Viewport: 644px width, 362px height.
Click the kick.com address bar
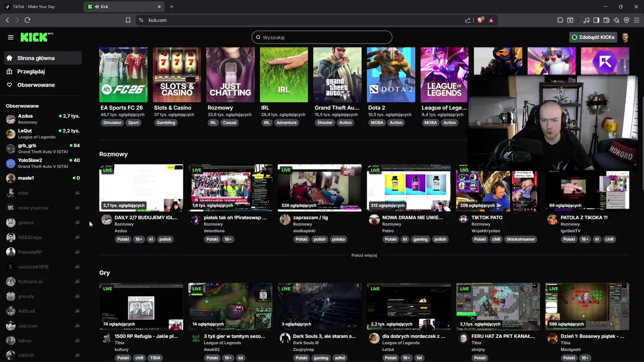point(302,20)
